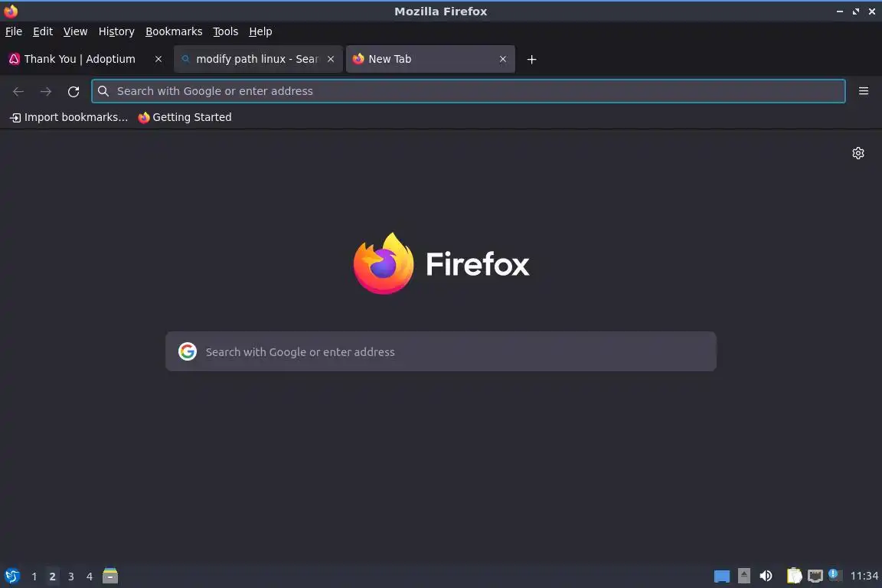The image size is (882, 588).
Task: Maximize the Mozilla Firefox window
Action: point(855,11)
